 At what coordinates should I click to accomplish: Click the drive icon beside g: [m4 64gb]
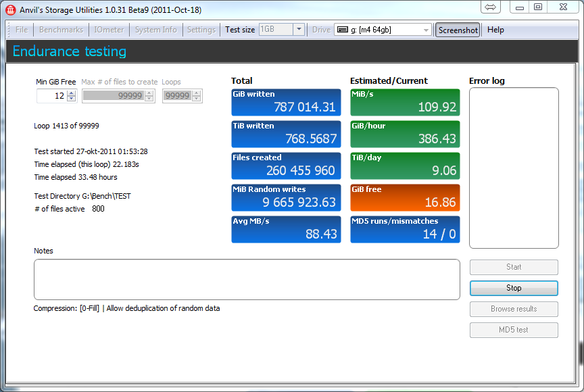(x=342, y=30)
